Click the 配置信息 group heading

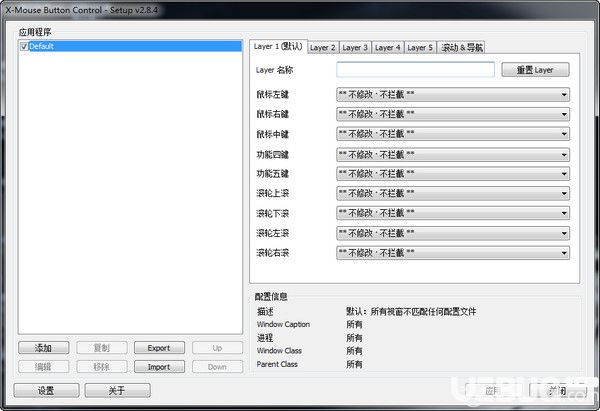pos(271,297)
